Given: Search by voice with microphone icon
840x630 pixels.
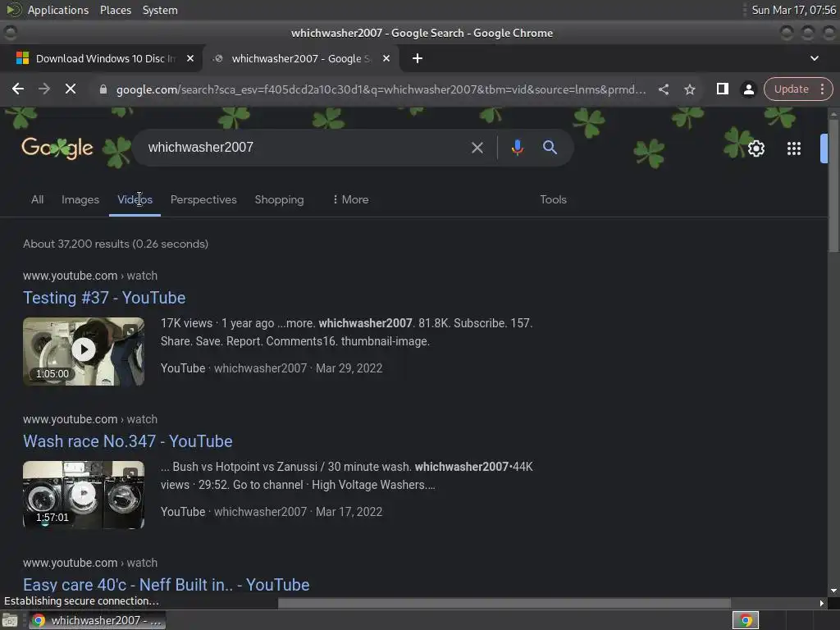Looking at the screenshot, I should [517, 148].
